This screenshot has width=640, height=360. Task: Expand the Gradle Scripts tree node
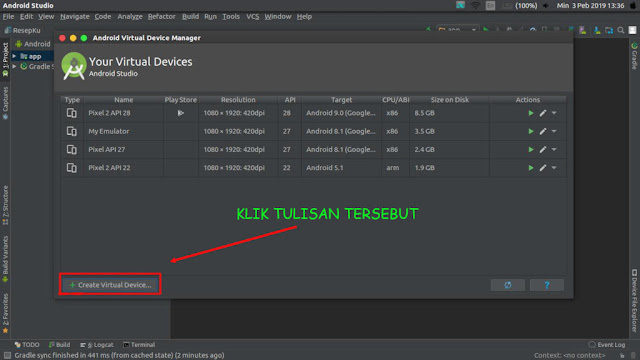14,66
